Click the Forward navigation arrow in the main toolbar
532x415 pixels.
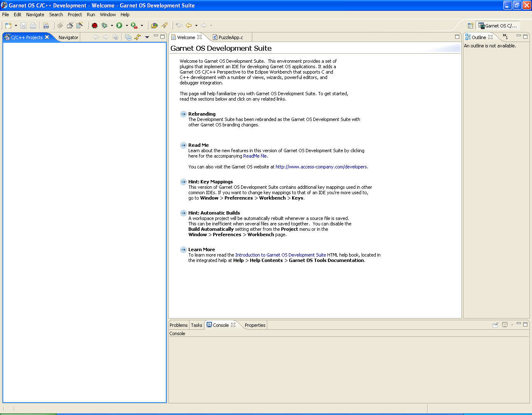click(204, 26)
